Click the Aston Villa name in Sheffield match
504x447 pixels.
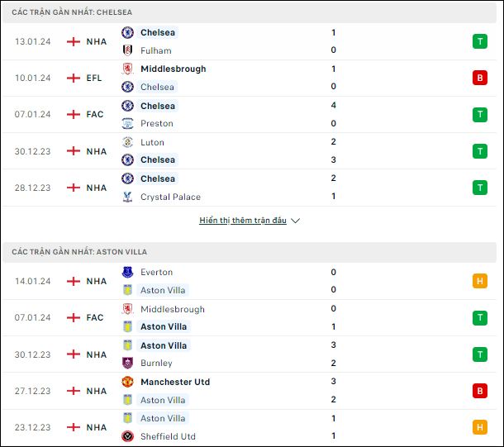163,418
